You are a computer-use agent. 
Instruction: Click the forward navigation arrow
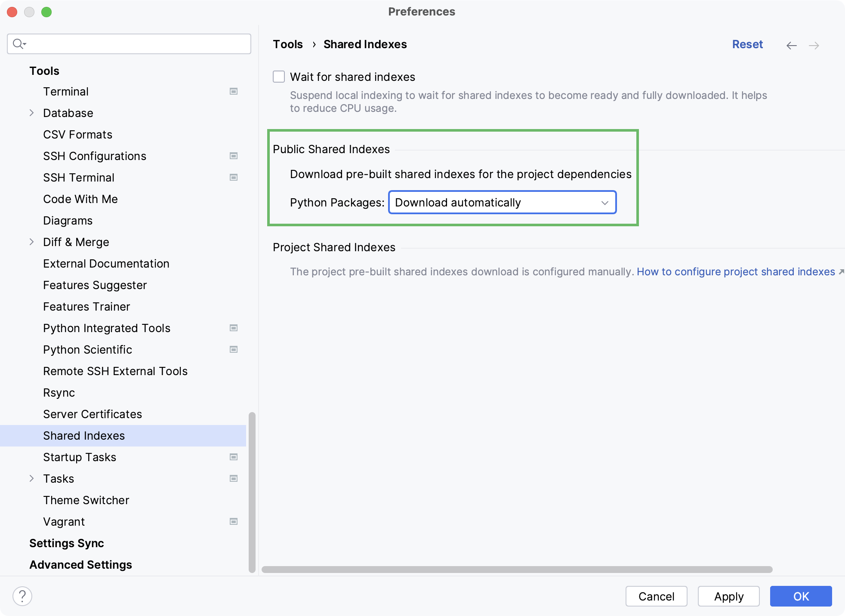pyautogui.click(x=814, y=45)
